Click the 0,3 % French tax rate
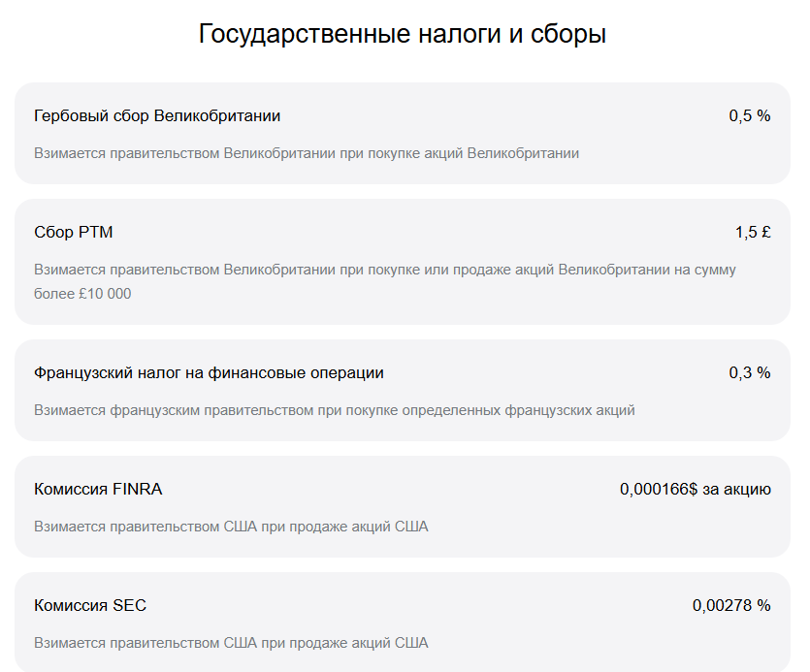This screenshot has width=810, height=672. coord(750,373)
